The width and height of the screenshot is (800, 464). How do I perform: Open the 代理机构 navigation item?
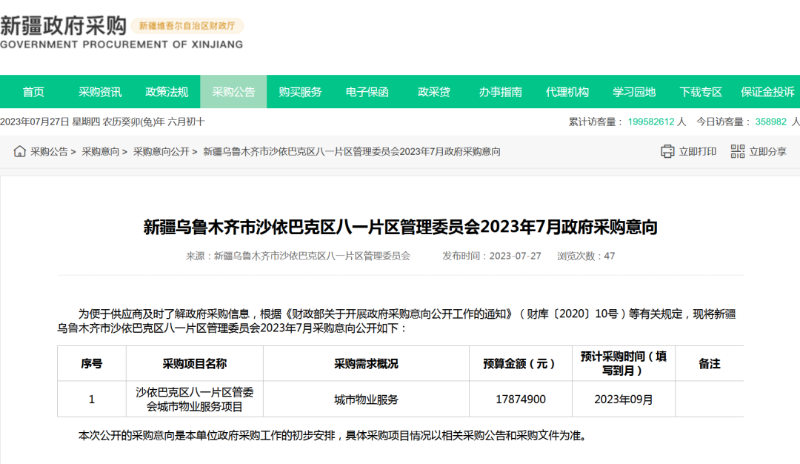567,92
